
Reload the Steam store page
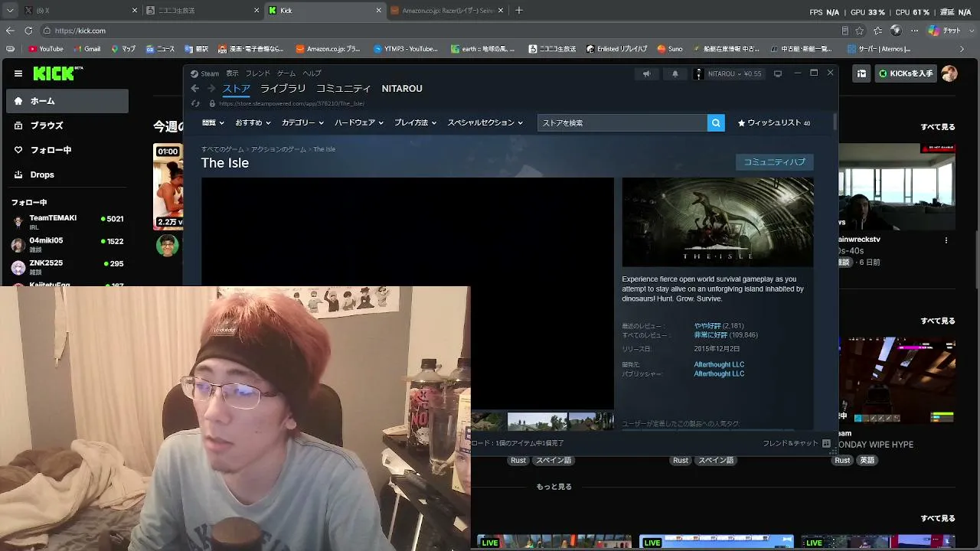coord(195,103)
